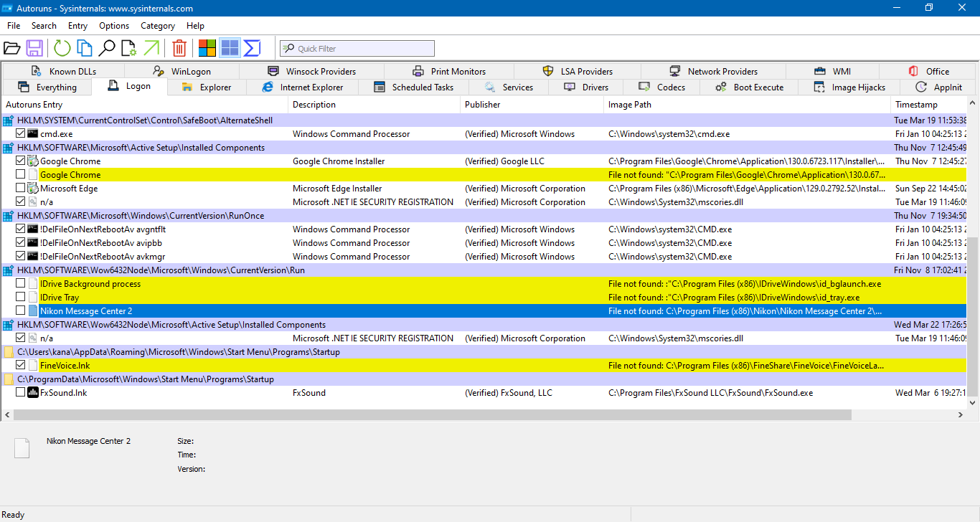Focus the Quick Filter search field
Viewport: 980px width, 522px height.
pyautogui.click(x=357, y=48)
